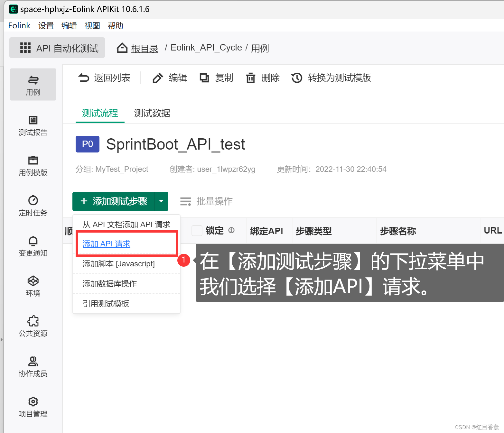Click the URL column header
The width and height of the screenshot is (504, 433).
click(x=493, y=230)
